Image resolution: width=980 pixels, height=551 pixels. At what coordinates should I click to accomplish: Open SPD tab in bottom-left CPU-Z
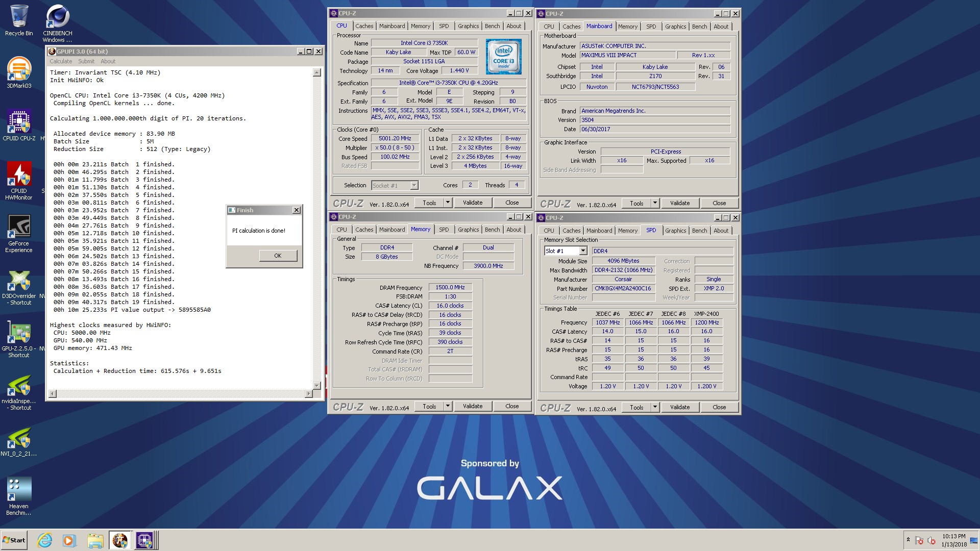tap(444, 230)
